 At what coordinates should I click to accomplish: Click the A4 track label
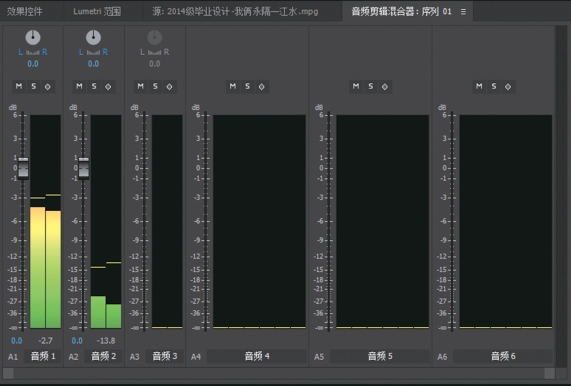196,357
